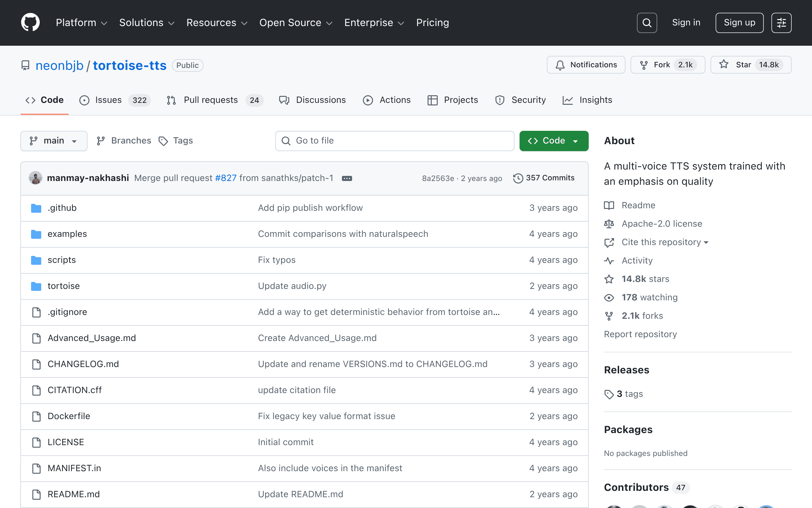
Task: Expand the Solutions menu
Action: tap(147, 23)
